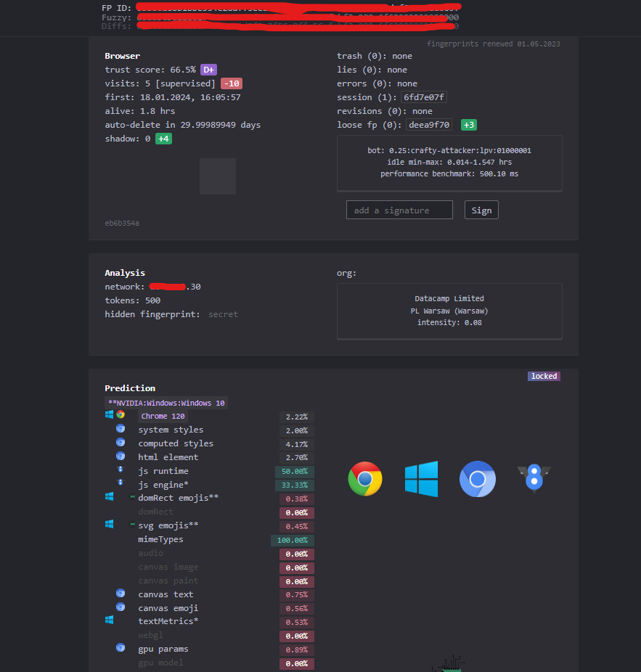This screenshot has width=641, height=672.
Task: Collapse the "svg emojis" tree entry
Action: coord(131,524)
